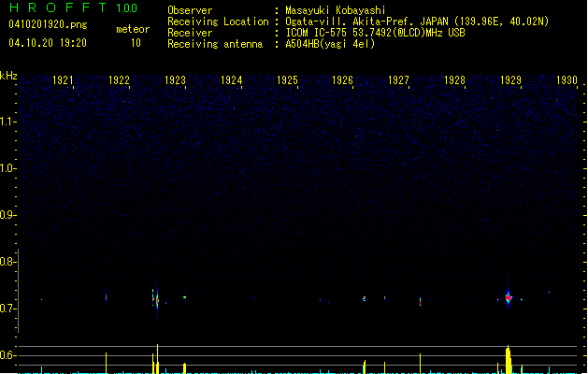Click time axis marker 1927

398,80
